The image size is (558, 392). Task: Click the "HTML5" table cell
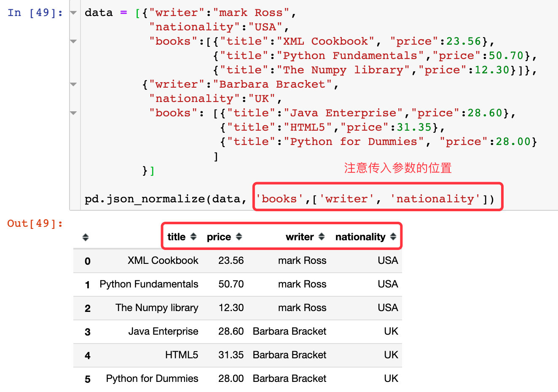pos(182,355)
